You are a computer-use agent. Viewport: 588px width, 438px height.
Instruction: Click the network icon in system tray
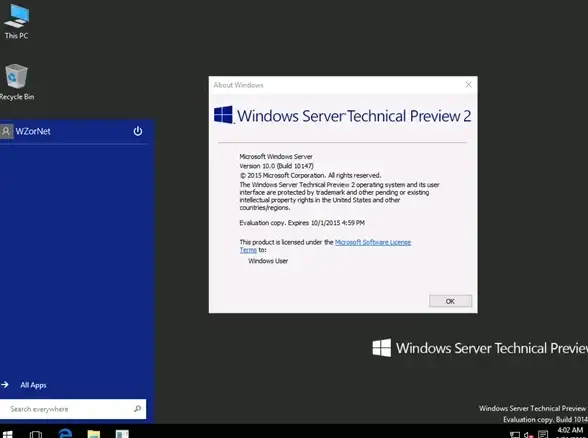click(515, 435)
